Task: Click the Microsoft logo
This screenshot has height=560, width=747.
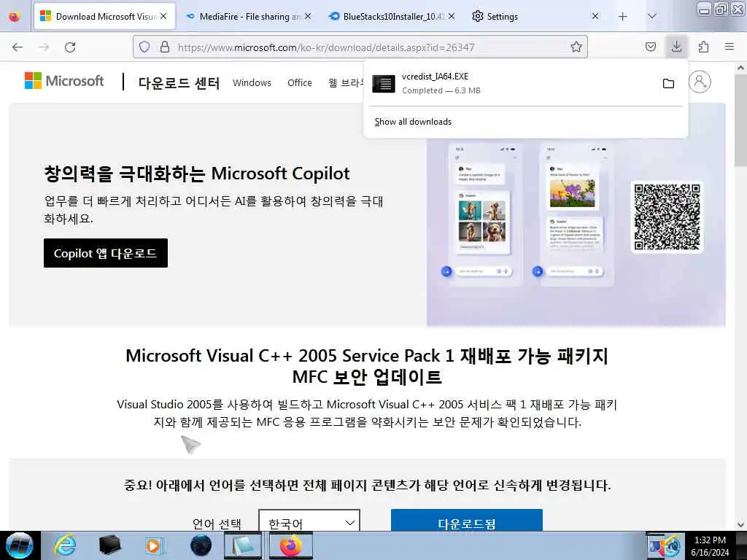Action: (64, 81)
